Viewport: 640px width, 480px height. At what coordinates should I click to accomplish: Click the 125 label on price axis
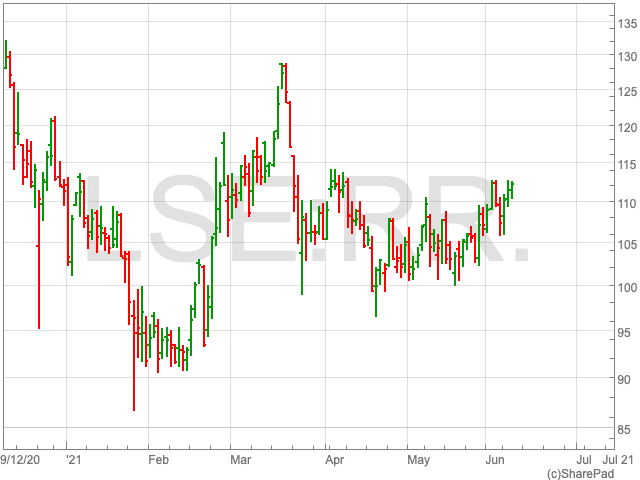626,93
